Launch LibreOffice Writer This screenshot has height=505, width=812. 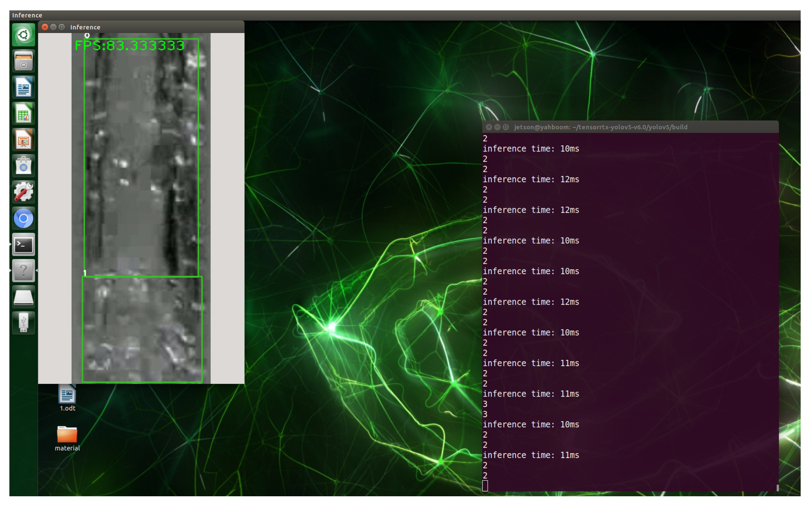click(23, 87)
